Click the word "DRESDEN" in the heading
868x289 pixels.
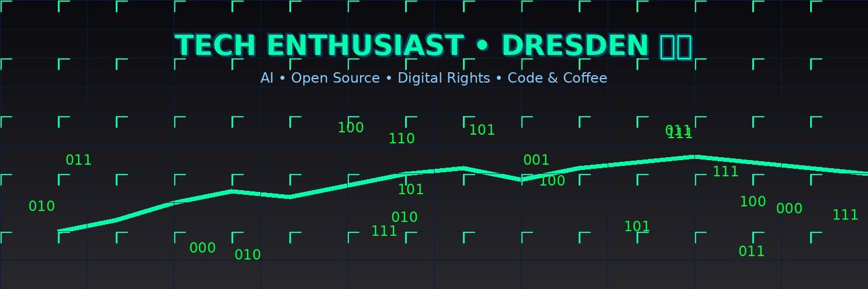575,46
